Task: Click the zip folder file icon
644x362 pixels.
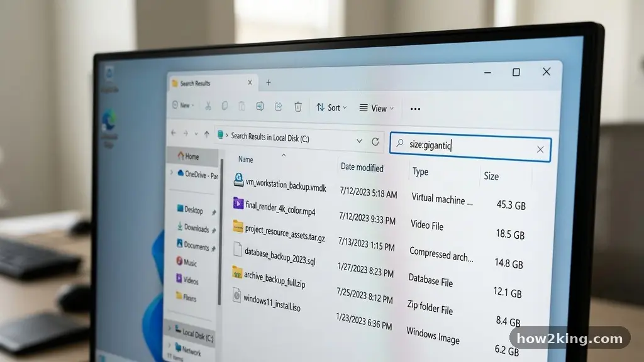Action: pos(237,272)
